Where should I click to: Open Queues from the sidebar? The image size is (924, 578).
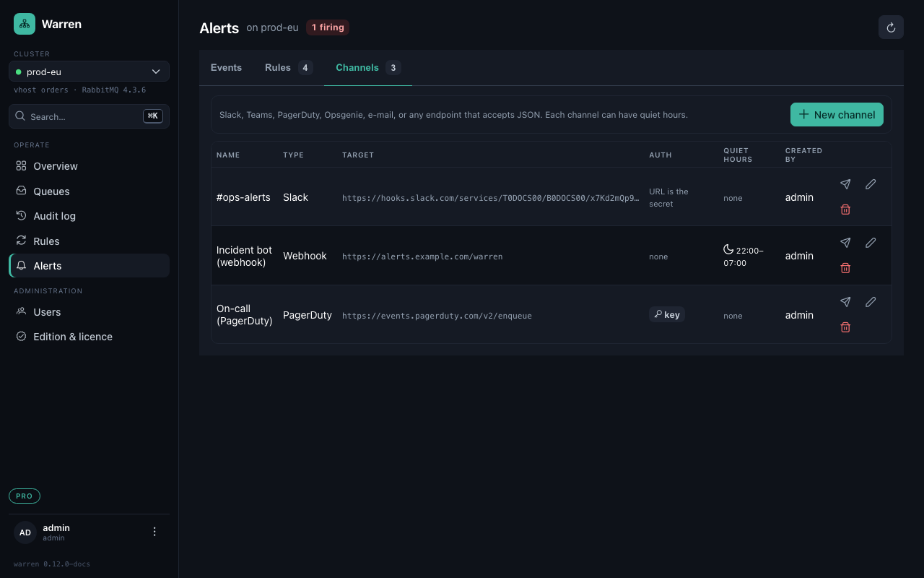tap(89, 191)
